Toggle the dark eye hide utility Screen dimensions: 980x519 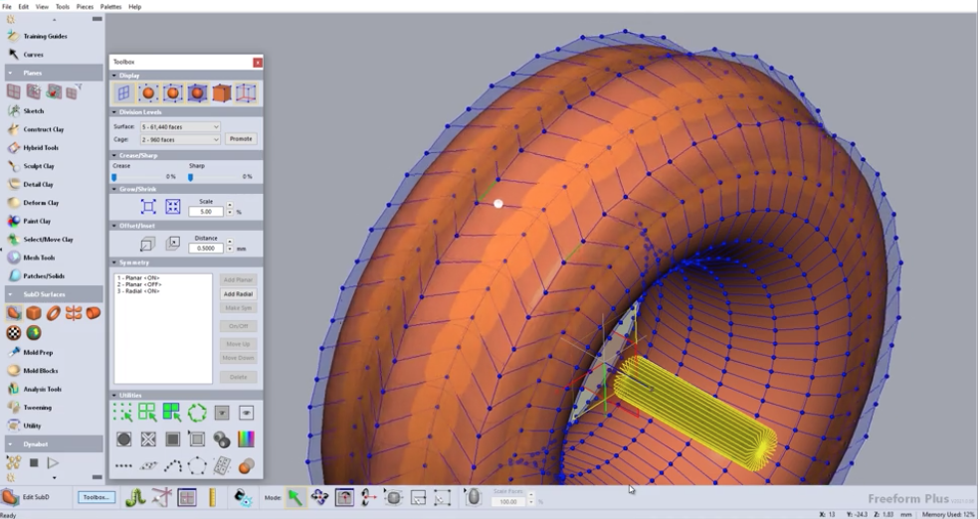(x=221, y=413)
